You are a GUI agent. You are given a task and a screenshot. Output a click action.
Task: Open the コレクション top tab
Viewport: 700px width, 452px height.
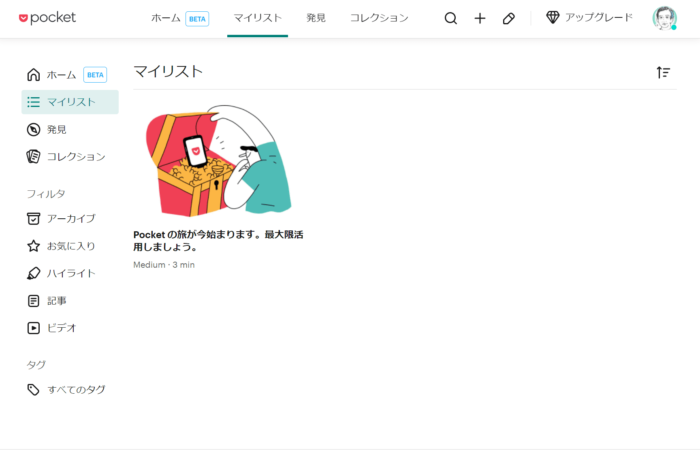point(379,18)
